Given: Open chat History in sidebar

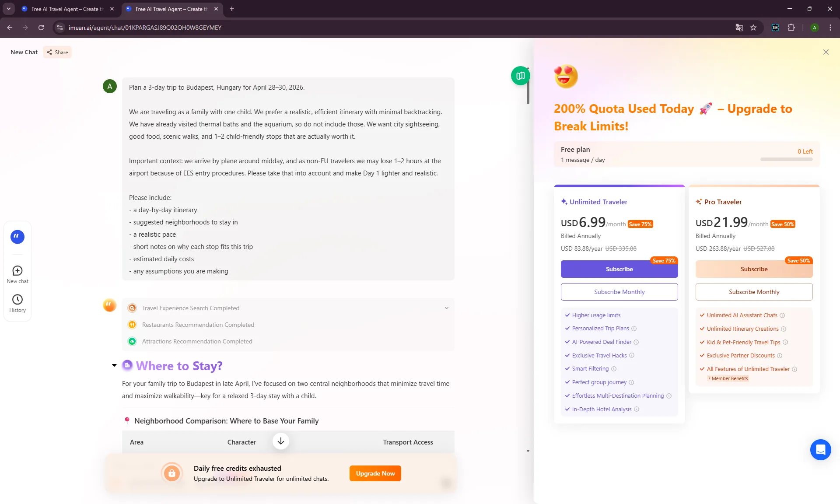Looking at the screenshot, I should tap(17, 304).
